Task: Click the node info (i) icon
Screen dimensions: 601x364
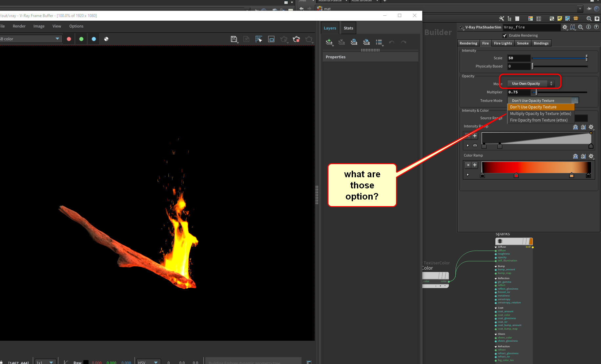Action: (589, 27)
